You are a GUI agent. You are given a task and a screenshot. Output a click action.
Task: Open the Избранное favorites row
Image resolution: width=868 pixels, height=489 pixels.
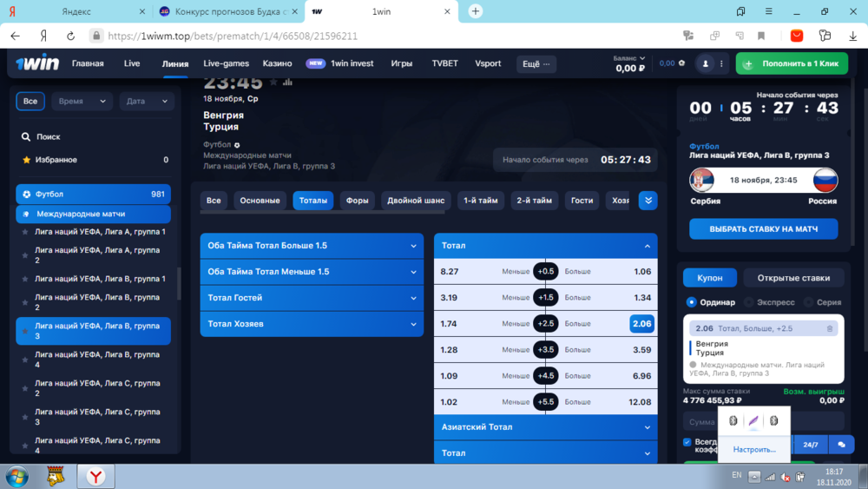[93, 160]
